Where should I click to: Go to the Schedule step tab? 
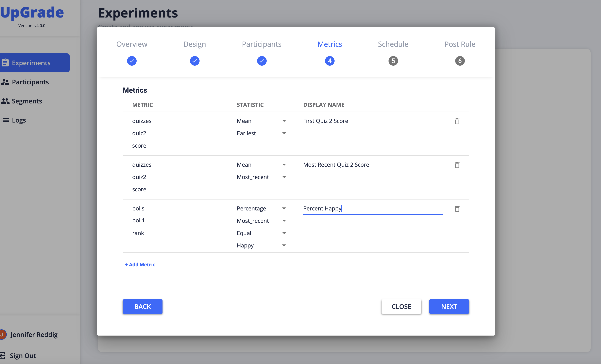coord(393,44)
